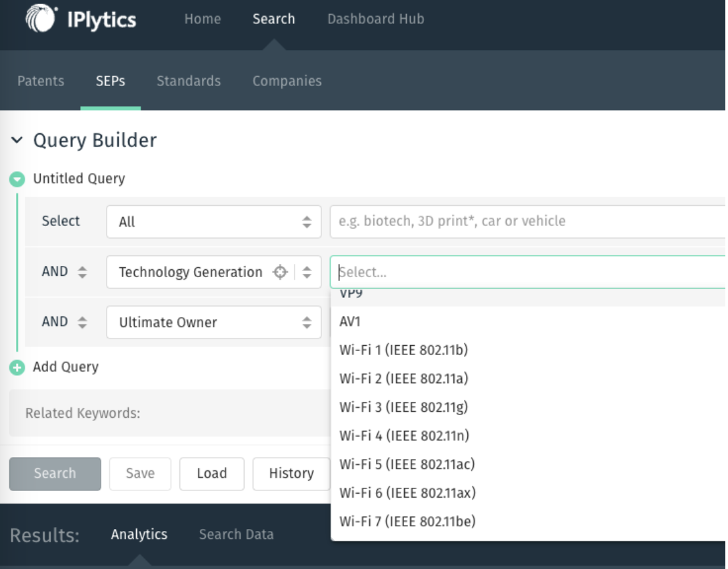Select the SEPs tab
This screenshot has height=569, width=728.
coord(111,81)
